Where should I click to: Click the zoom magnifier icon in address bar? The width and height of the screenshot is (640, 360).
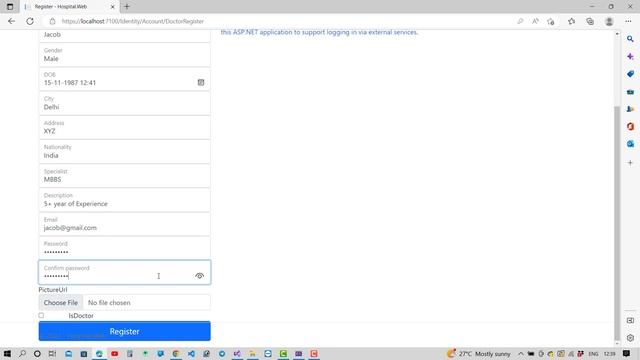(520, 21)
